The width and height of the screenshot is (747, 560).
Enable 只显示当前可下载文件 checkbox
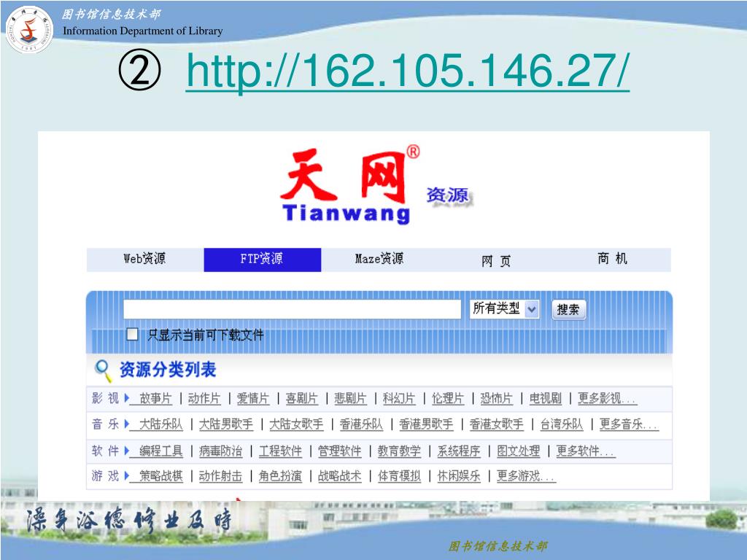pyautogui.click(x=133, y=334)
